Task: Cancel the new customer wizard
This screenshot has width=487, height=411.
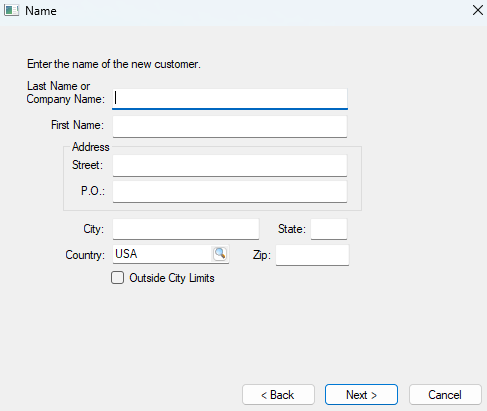Action: tap(445, 395)
